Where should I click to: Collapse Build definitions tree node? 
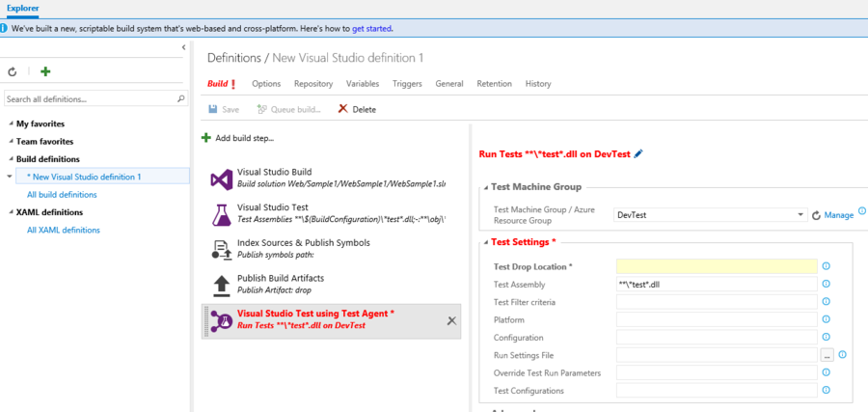[12, 159]
